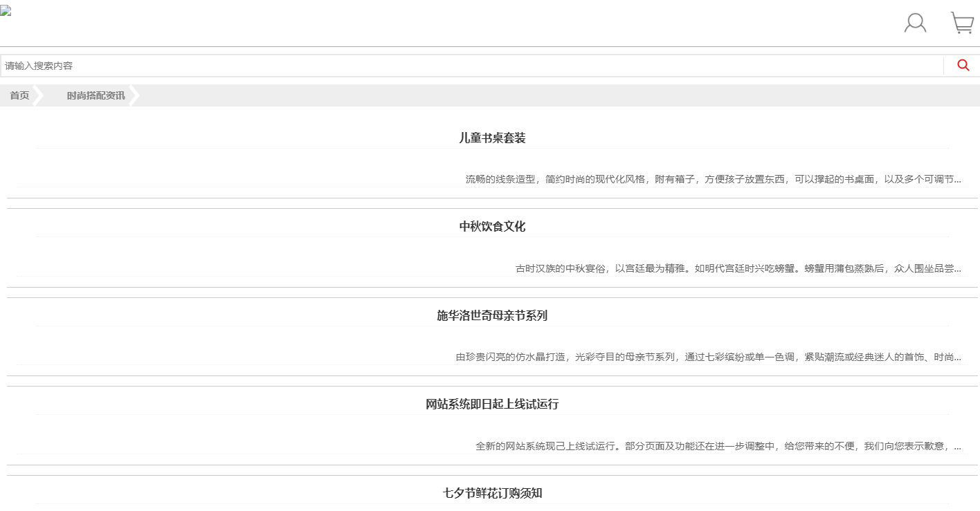Click the arrow separator after 首页 breadcrumb
Image resolution: width=980 pixels, height=511 pixels.
[x=39, y=95]
